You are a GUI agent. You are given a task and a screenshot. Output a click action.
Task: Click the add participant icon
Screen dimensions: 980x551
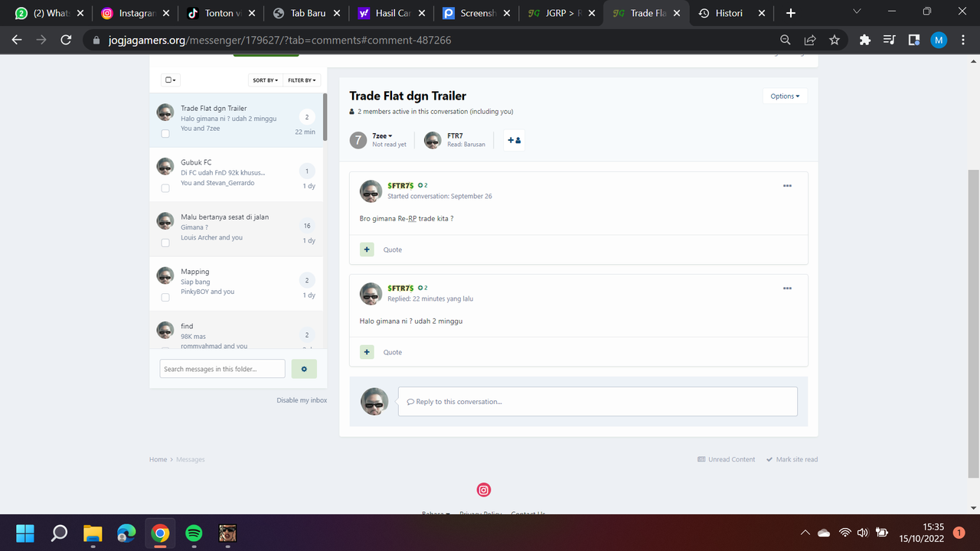pos(514,140)
